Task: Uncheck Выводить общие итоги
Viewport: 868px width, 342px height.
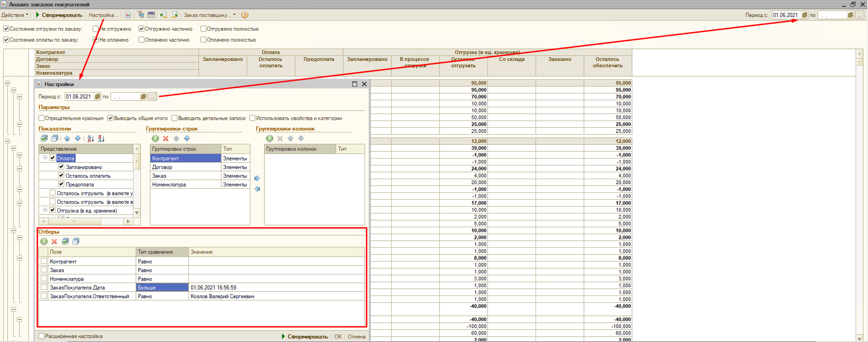Action: tap(110, 118)
